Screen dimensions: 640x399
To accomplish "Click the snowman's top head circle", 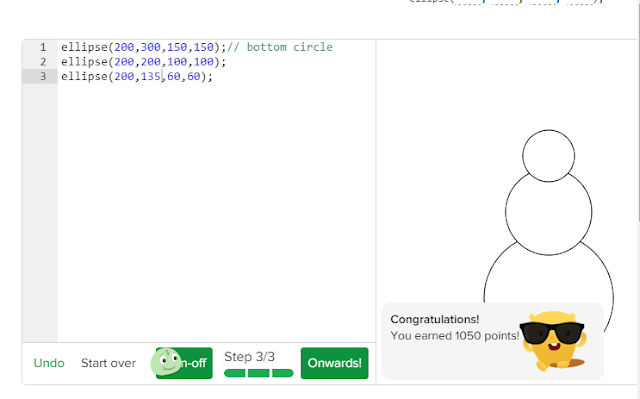I will click(x=549, y=156).
